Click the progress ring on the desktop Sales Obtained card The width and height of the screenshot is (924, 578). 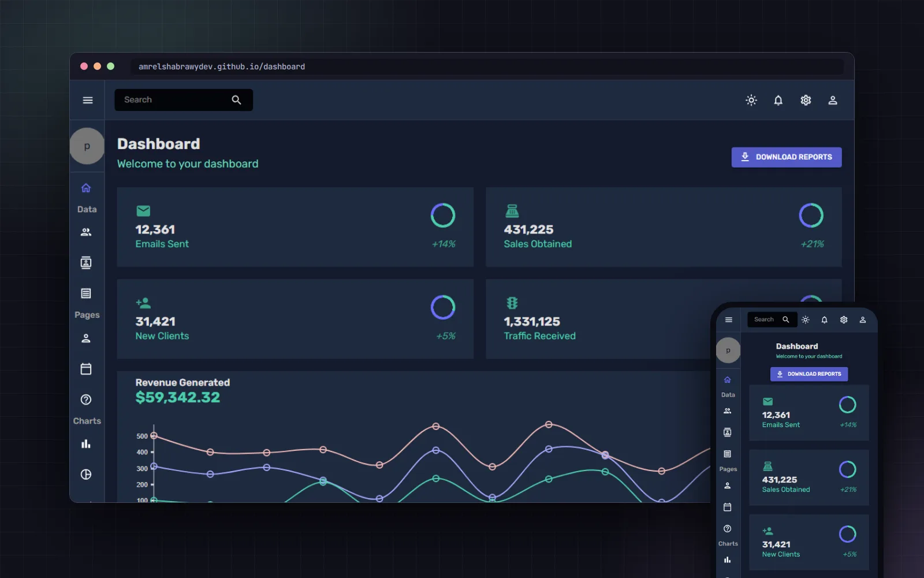tap(811, 216)
